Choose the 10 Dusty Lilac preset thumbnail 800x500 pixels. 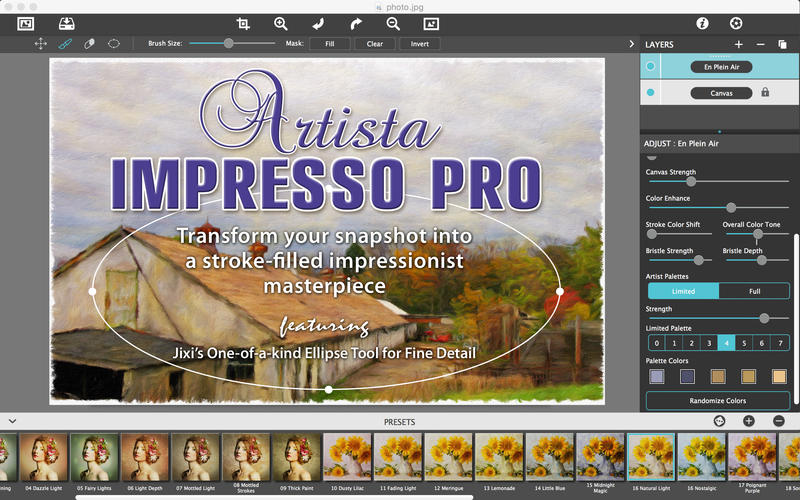(x=347, y=457)
